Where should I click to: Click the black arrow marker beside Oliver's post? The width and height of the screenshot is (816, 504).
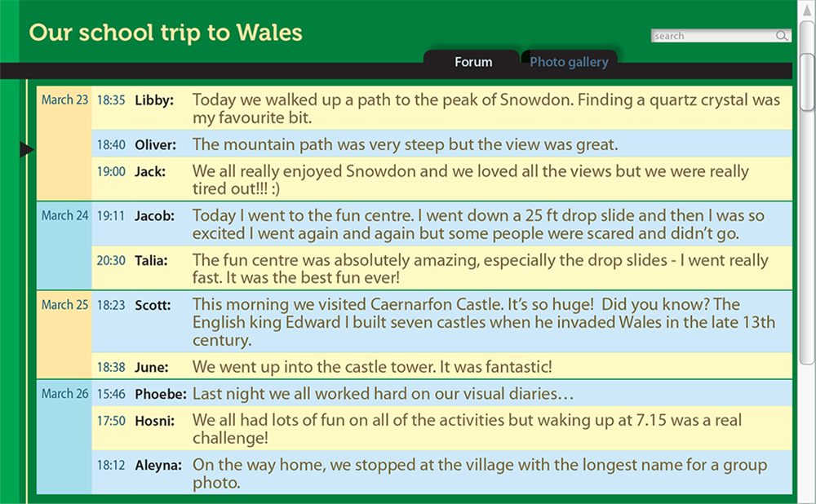[x=27, y=149]
